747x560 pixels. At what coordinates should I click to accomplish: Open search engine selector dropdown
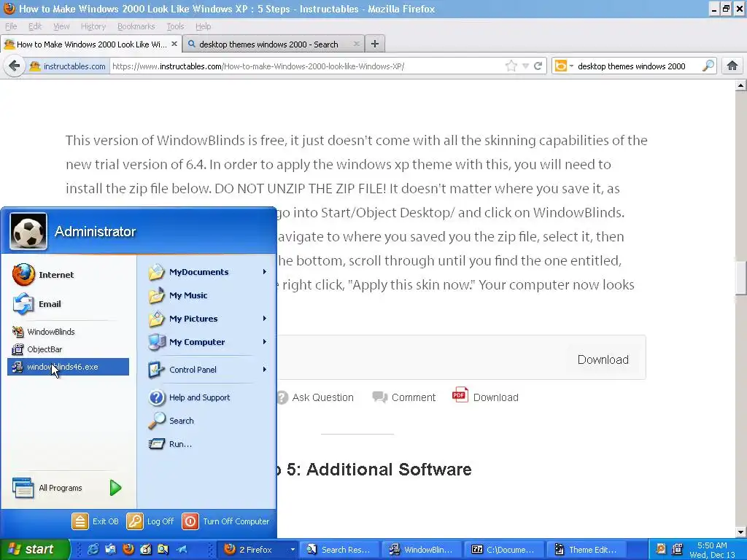564,66
